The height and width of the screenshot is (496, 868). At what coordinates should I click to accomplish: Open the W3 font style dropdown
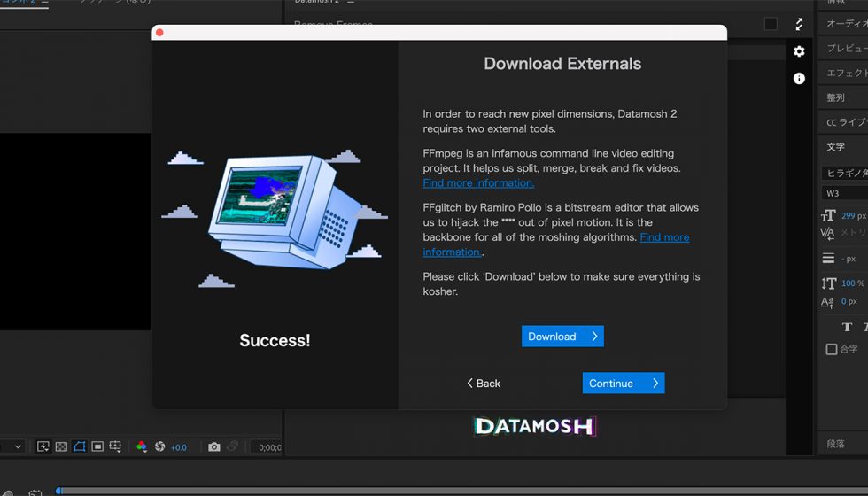tap(845, 193)
